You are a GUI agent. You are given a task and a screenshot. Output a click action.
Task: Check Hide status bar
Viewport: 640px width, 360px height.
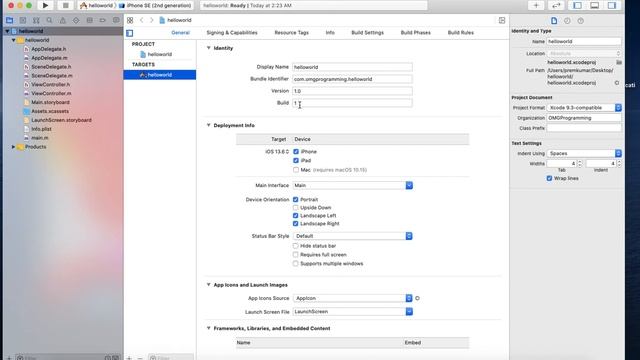point(296,246)
